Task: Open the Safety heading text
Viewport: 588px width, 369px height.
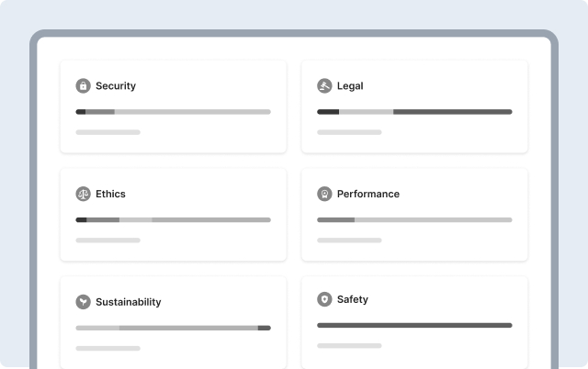Action: (353, 299)
